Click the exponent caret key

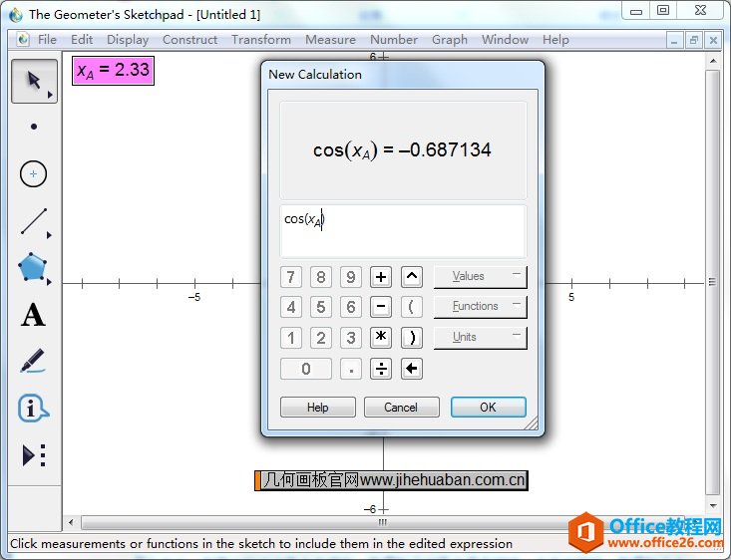point(412,277)
